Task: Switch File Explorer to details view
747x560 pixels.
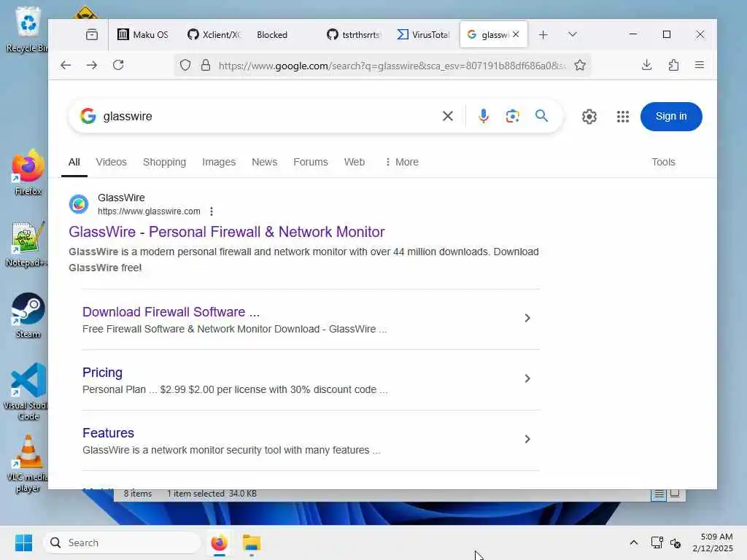Action: 659,494
